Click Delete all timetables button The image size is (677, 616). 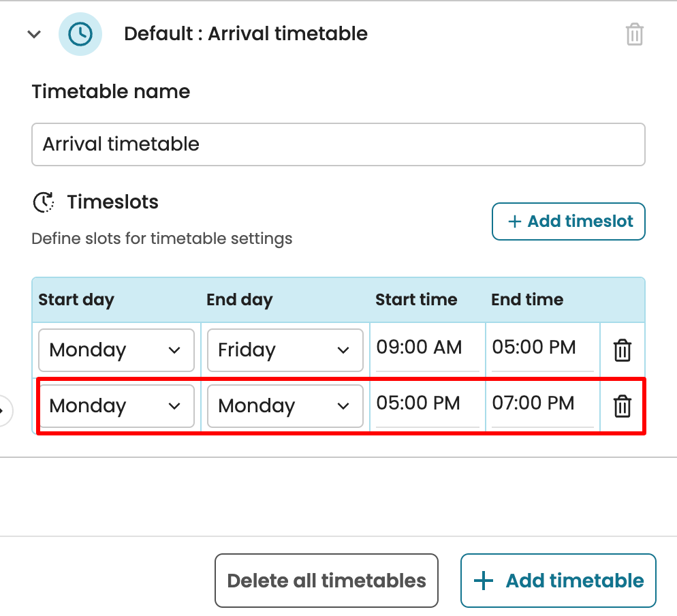pyautogui.click(x=326, y=581)
